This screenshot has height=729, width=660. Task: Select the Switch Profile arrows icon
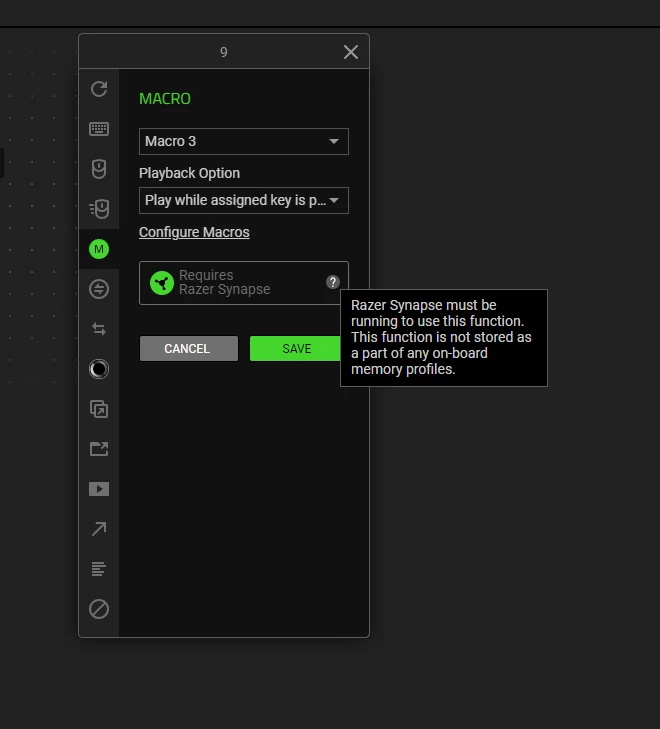[x=99, y=329]
